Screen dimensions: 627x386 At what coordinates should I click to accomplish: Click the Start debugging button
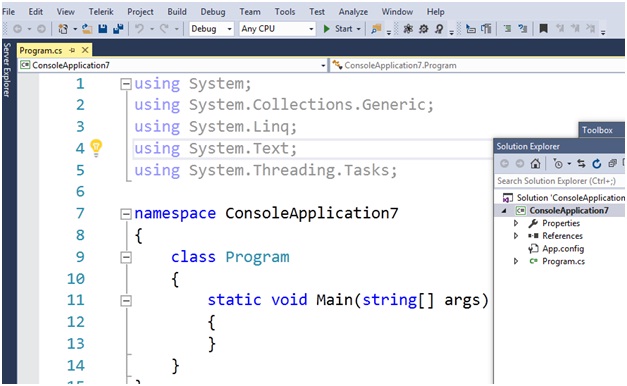point(341,29)
